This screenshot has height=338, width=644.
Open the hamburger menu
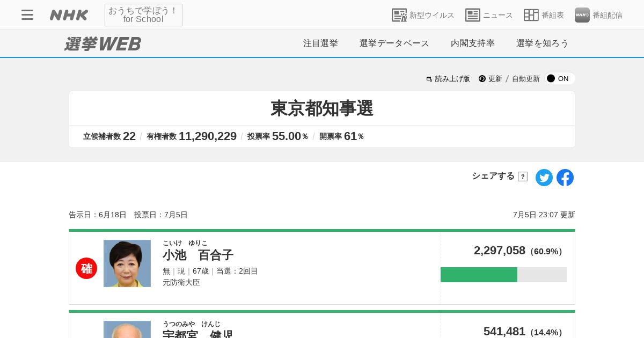coord(27,15)
